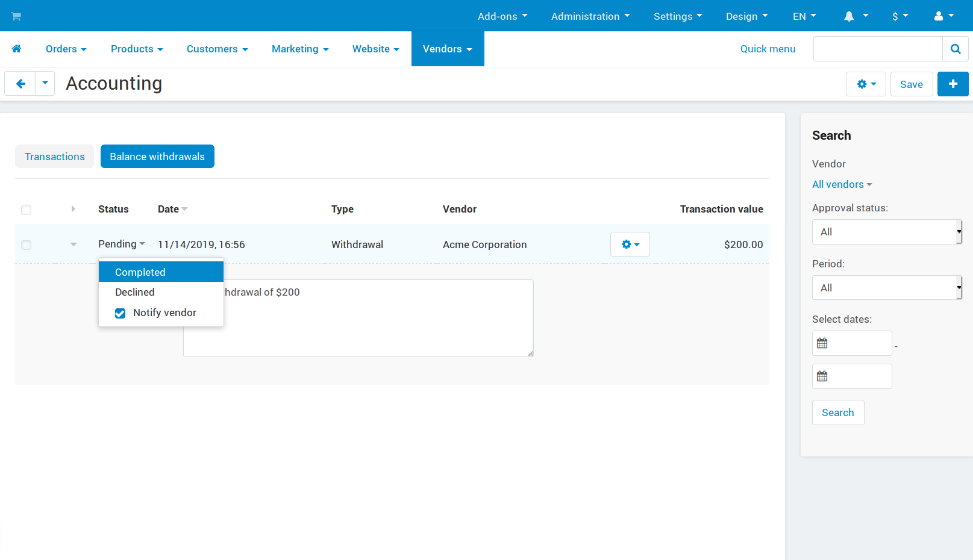The width and height of the screenshot is (973, 560).
Task: Click the magnifier search button in top bar
Action: point(956,49)
